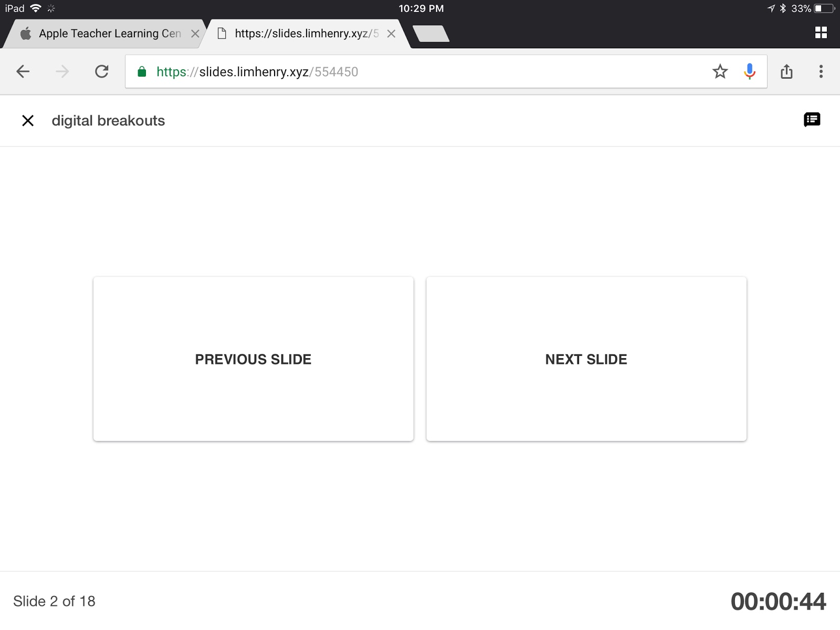Exit presenter view with the X

tap(27, 120)
